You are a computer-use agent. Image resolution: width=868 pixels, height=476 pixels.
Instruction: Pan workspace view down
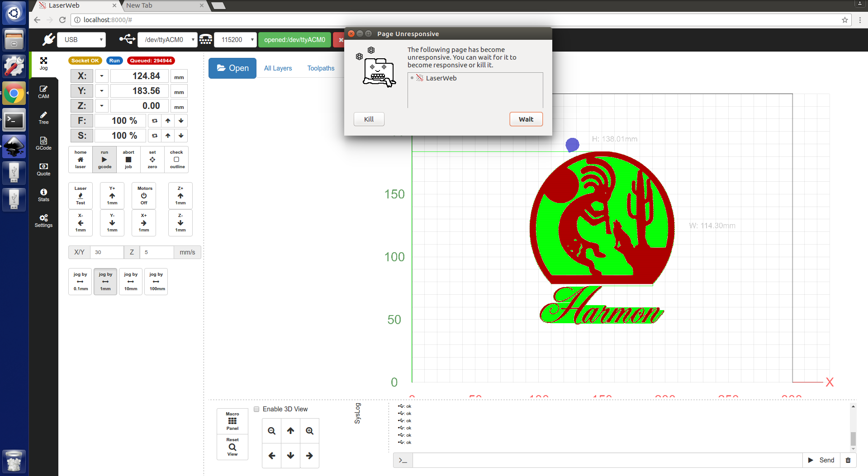pyautogui.click(x=290, y=456)
